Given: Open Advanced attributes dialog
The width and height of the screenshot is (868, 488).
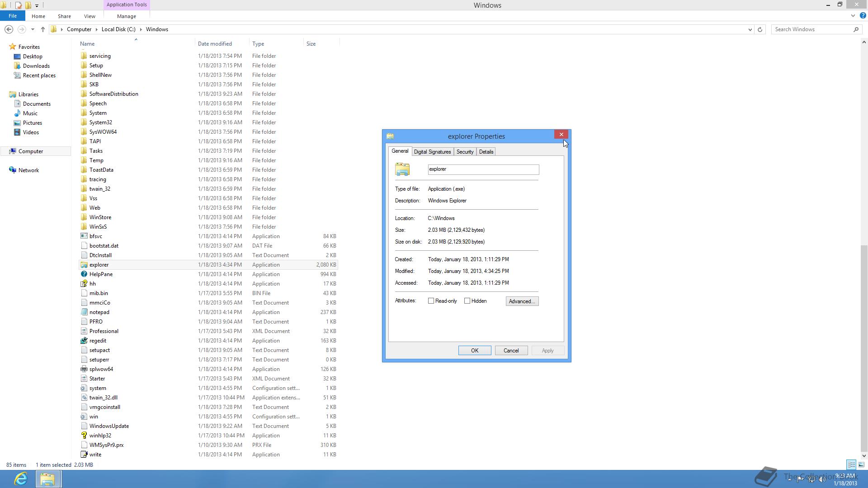Looking at the screenshot, I should point(522,301).
